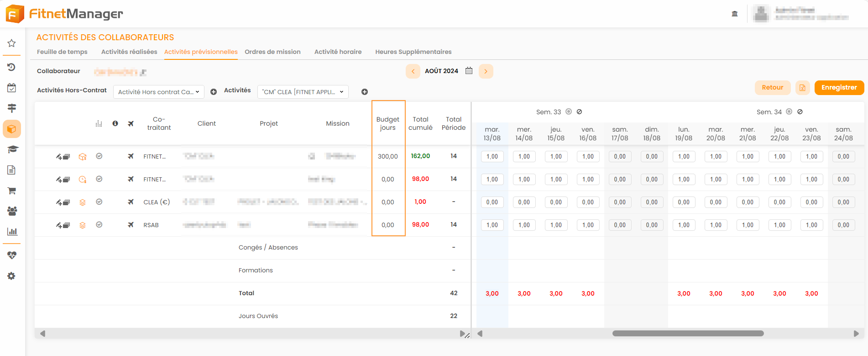Open the shopping cart sidebar module
The width and height of the screenshot is (868, 356).
coord(12,191)
